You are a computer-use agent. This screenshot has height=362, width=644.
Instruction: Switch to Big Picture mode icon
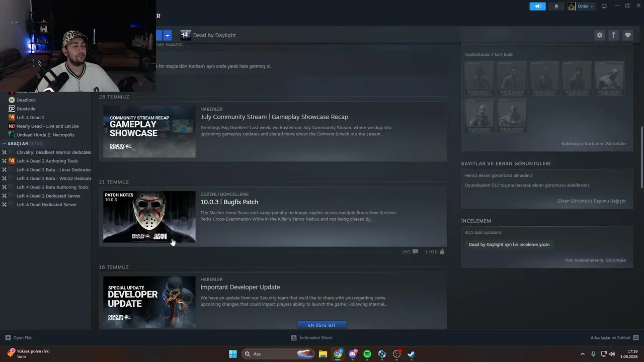tap(604, 6)
